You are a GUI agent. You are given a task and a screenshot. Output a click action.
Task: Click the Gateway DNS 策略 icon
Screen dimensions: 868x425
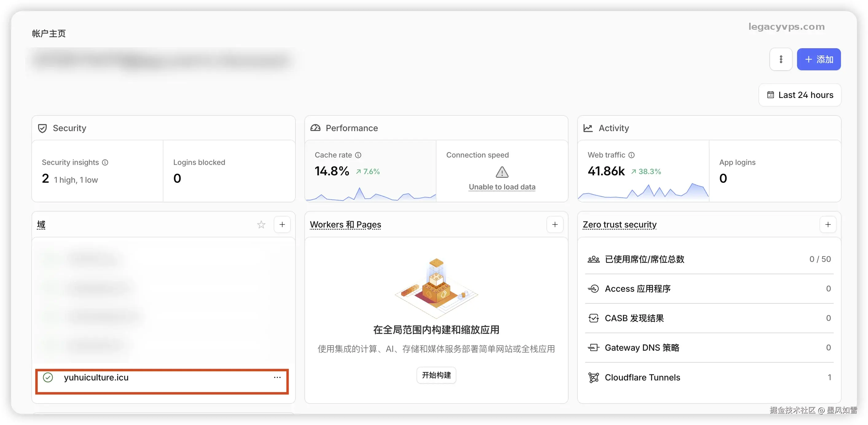pyautogui.click(x=593, y=348)
